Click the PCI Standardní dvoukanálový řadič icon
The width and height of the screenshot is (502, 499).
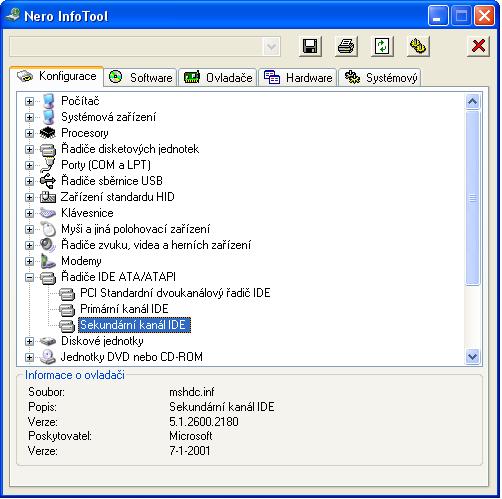pyautogui.click(x=67, y=293)
